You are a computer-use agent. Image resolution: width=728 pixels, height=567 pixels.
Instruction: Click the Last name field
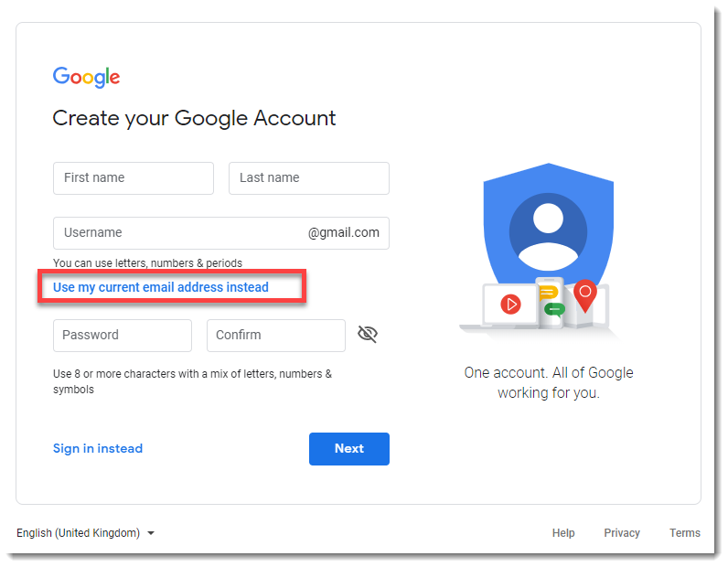(x=309, y=177)
